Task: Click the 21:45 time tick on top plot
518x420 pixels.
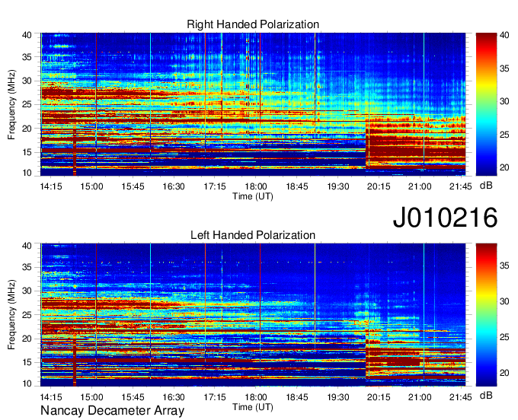Action: (461, 186)
